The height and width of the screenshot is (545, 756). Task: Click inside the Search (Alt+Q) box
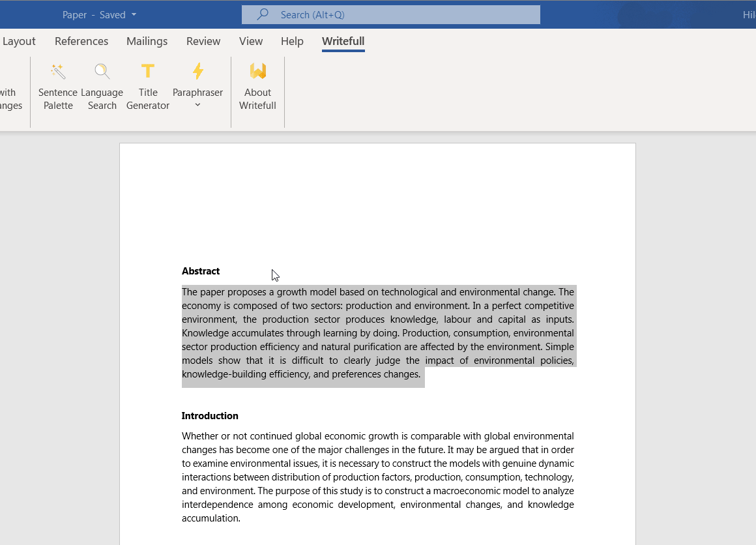[x=391, y=14]
